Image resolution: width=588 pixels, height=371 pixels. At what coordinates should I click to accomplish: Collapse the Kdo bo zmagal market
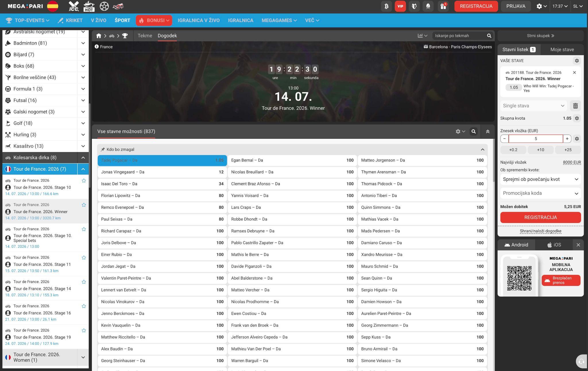click(x=482, y=149)
